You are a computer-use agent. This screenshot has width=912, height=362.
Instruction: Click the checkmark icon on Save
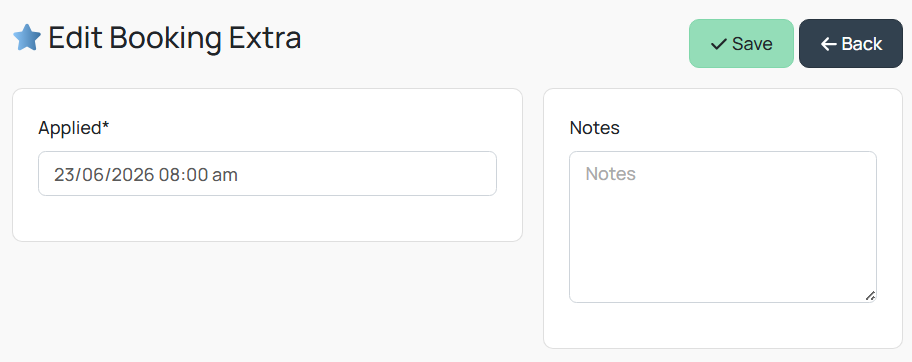coord(719,44)
